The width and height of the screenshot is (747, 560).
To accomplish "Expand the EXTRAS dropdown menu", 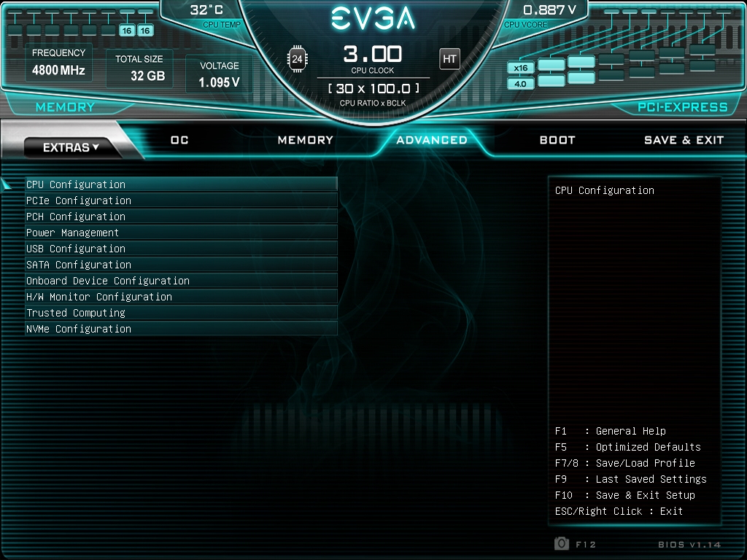I will click(71, 147).
